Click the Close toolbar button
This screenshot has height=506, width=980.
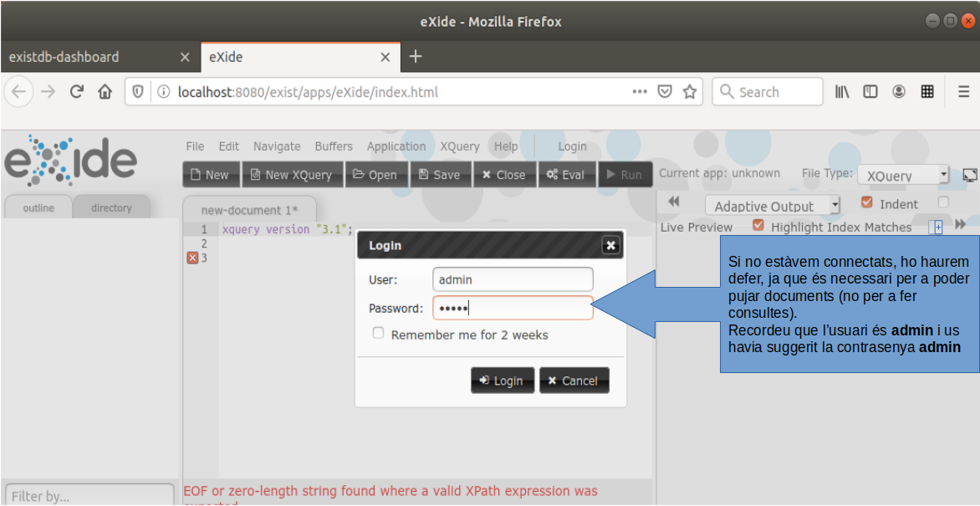[x=505, y=175]
